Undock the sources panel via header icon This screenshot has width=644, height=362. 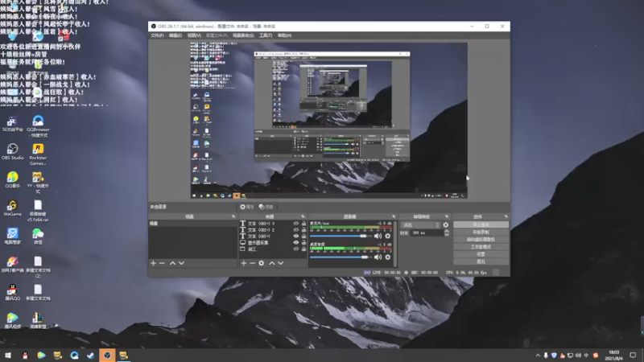tap(303, 216)
